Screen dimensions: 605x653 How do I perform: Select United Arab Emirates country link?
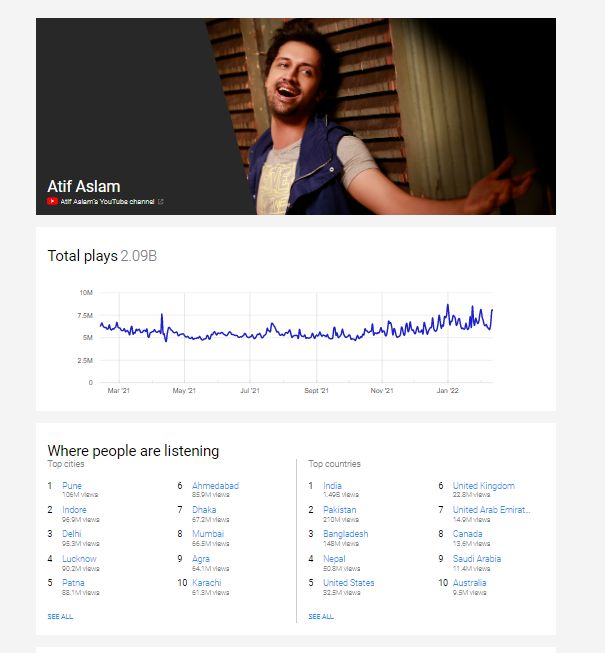[x=492, y=510]
